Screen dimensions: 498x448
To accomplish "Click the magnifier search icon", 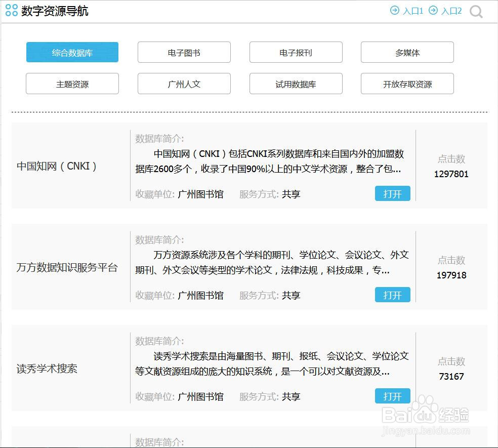I will [x=476, y=12].
